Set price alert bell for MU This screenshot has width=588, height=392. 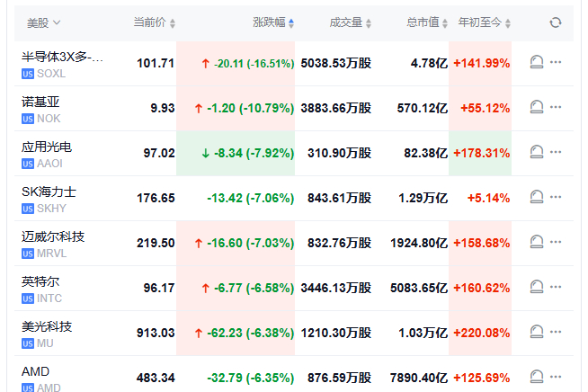[x=537, y=333]
